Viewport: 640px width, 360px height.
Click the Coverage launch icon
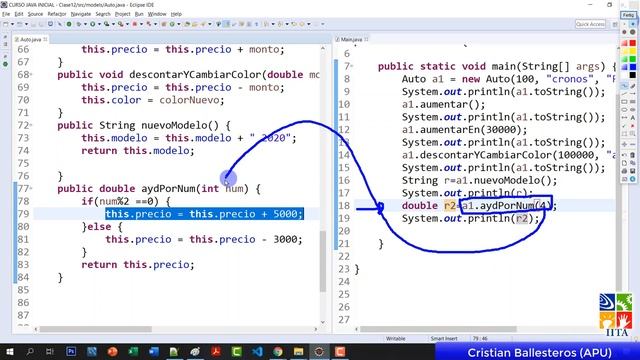107,24
